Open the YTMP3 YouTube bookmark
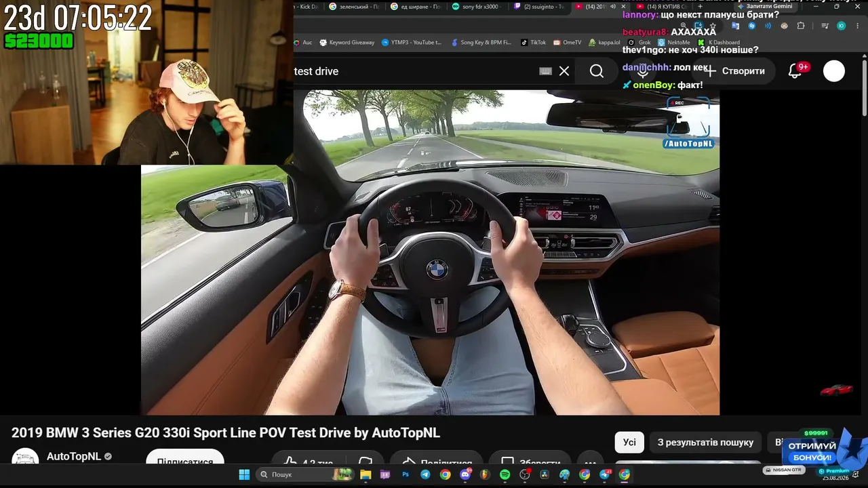 click(x=412, y=42)
